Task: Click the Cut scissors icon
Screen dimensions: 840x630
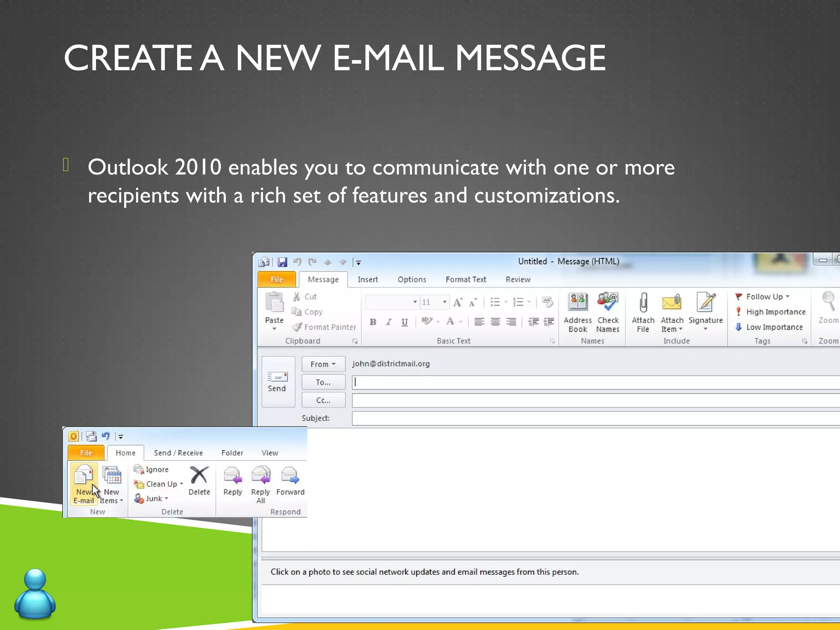Action: [x=297, y=297]
